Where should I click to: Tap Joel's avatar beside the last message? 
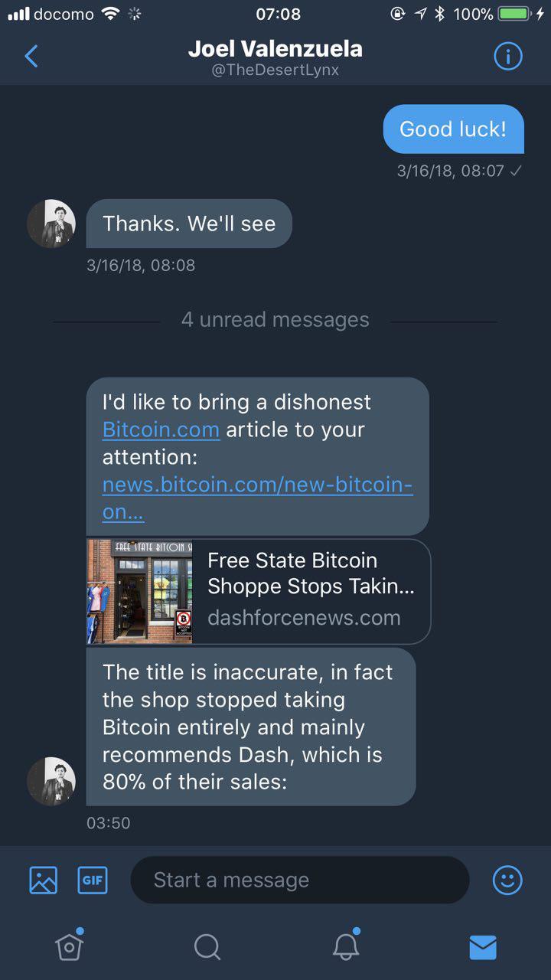coord(51,781)
